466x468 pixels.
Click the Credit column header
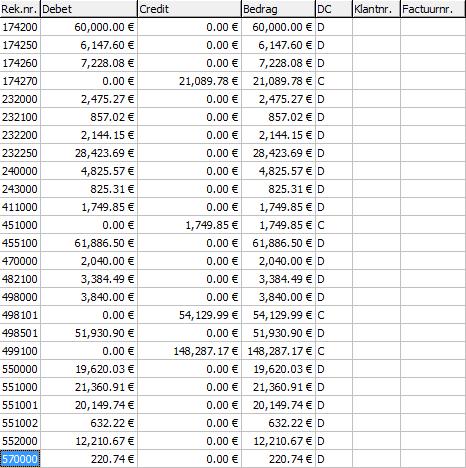point(189,9)
